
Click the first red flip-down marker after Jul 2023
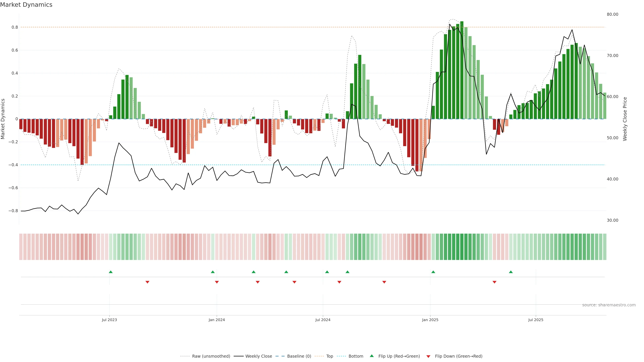(x=148, y=282)
